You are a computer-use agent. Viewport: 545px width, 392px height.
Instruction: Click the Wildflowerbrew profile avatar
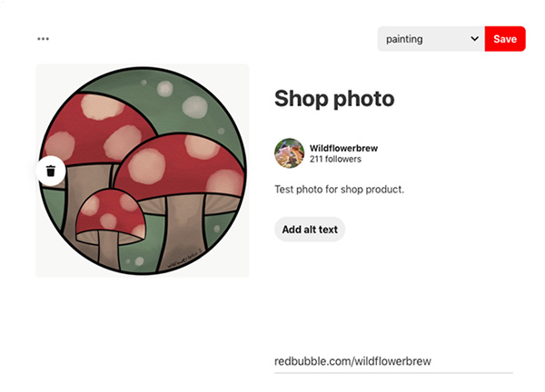coord(289,152)
